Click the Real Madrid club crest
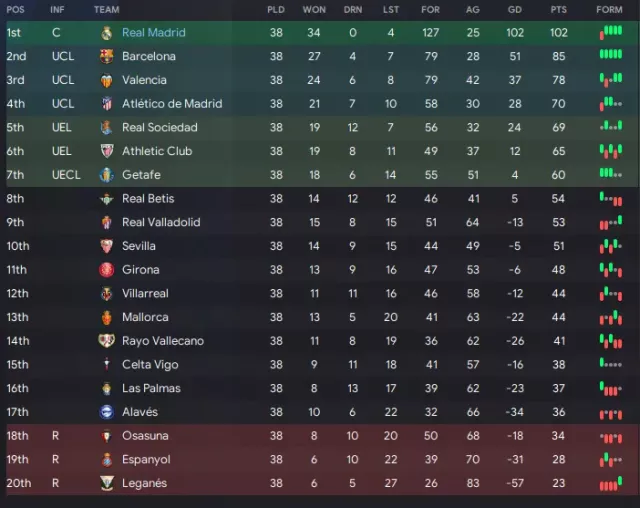The width and height of the screenshot is (640, 508). 107,33
